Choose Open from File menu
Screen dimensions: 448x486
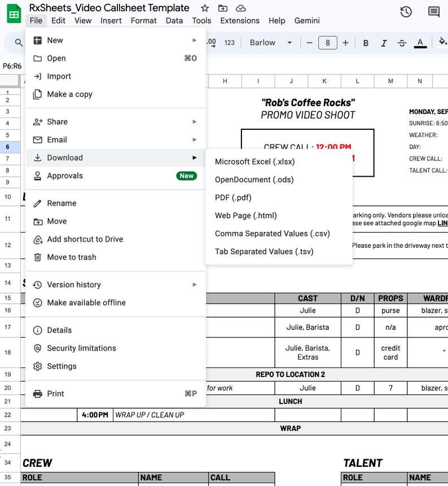(x=116, y=58)
